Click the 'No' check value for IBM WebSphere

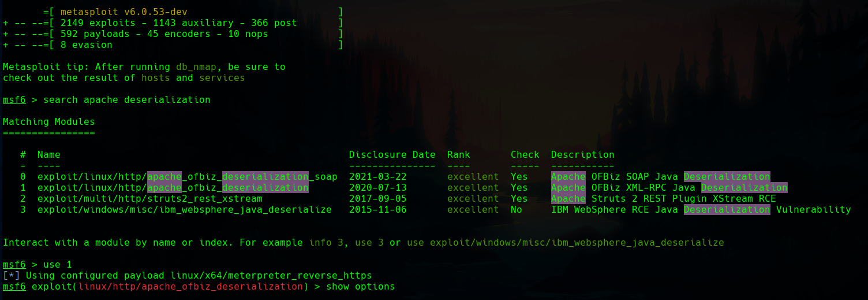click(516, 210)
